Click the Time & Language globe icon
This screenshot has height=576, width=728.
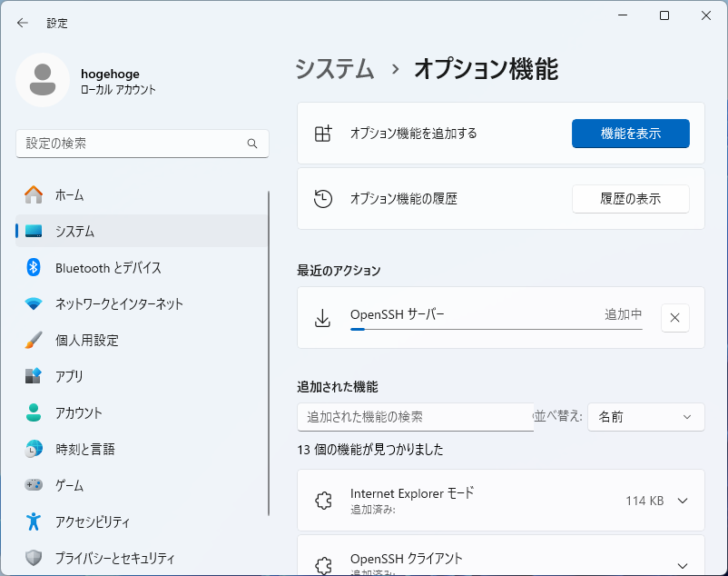click(34, 449)
